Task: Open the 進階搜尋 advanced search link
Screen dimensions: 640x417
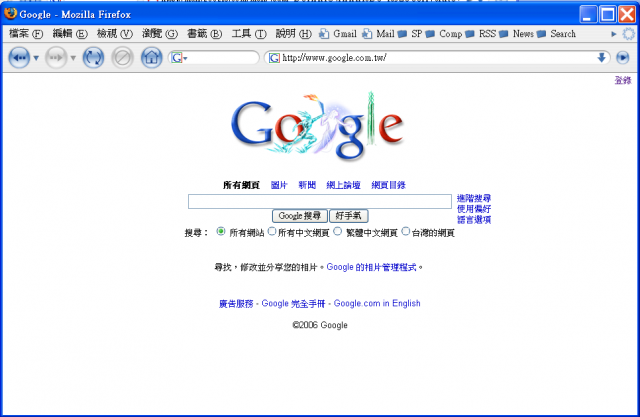Action: tap(473, 198)
